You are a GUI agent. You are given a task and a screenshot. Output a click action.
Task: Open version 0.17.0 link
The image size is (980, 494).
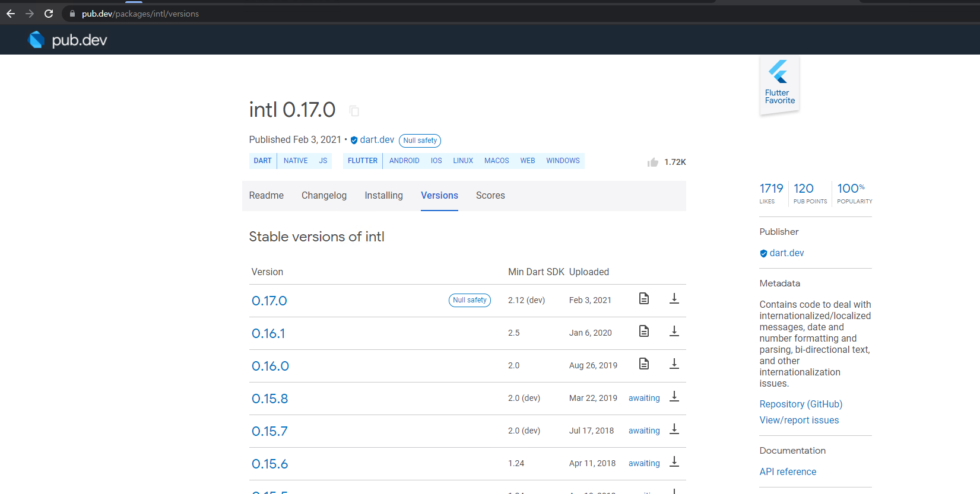coord(269,301)
